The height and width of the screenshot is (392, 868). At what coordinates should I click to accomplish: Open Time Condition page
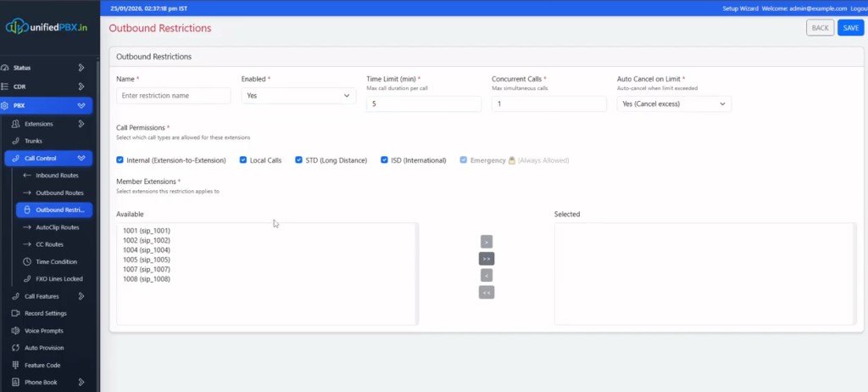[x=57, y=261]
